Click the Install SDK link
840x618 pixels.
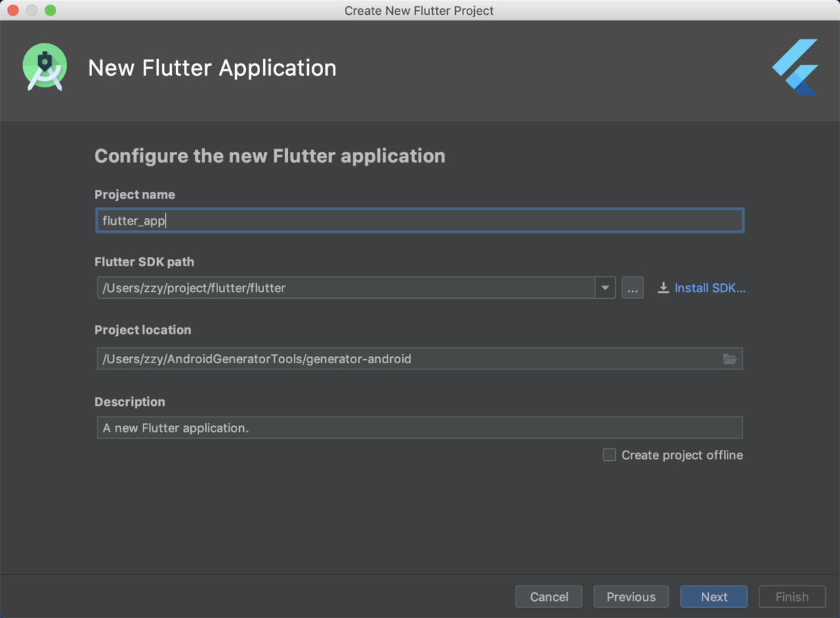pyautogui.click(x=709, y=288)
